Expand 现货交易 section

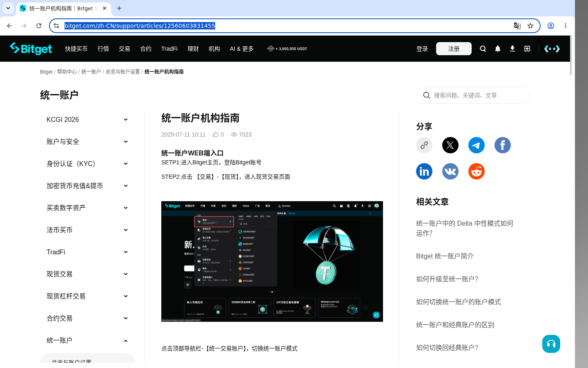point(87,274)
